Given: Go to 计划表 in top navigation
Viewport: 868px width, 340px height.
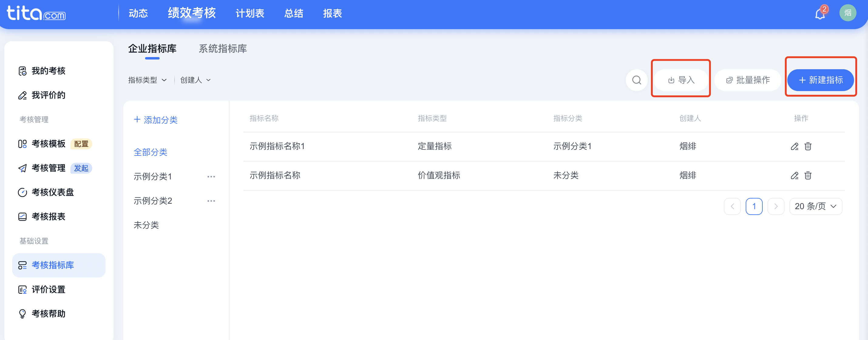Looking at the screenshot, I should (250, 13).
